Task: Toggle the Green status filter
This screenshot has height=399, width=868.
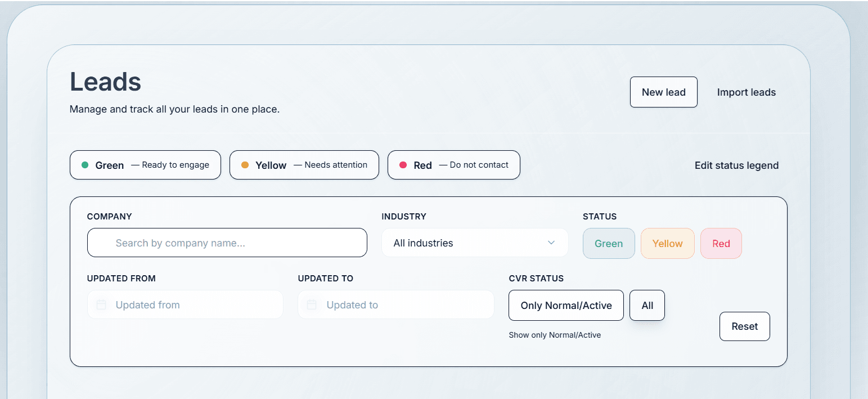Action: (x=609, y=244)
